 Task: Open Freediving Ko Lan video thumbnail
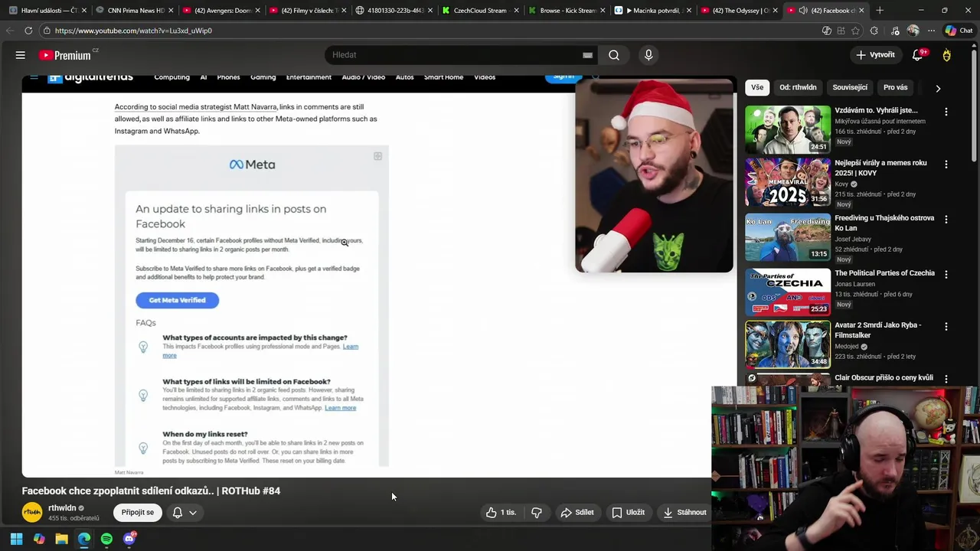click(x=788, y=237)
